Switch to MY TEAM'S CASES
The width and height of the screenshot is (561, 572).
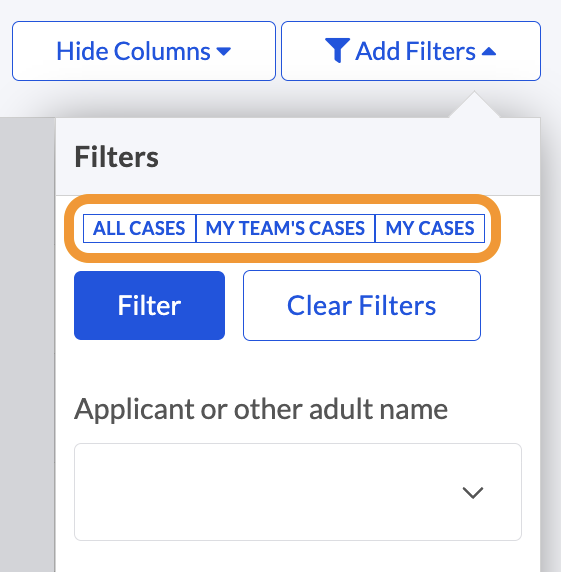pos(285,228)
